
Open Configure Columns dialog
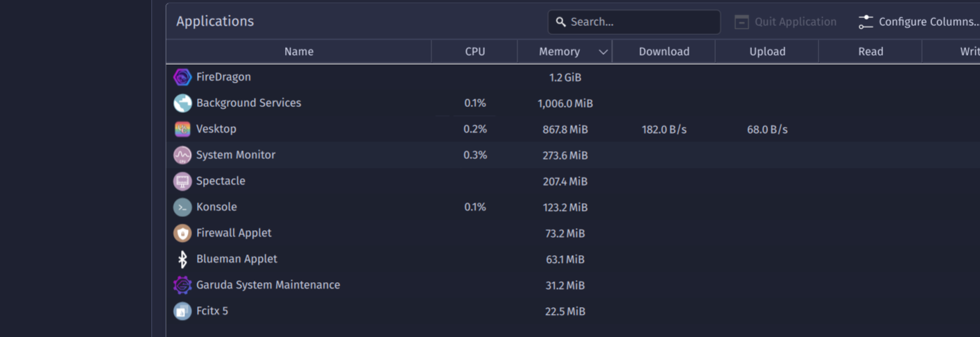(x=920, y=22)
